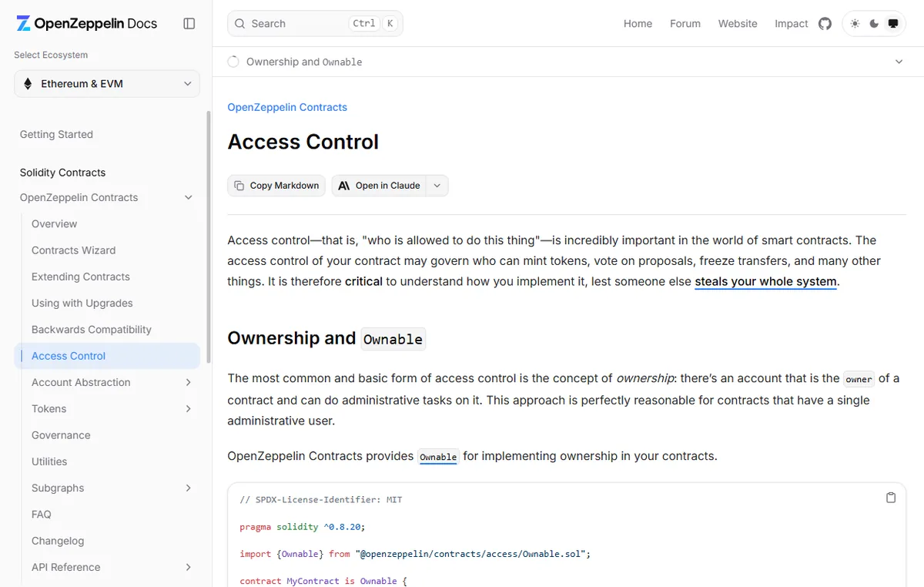Follow the OpenZeppelin Contracts breadcrumb link
This screenshot has width=924, height=587.
[287, 107]
